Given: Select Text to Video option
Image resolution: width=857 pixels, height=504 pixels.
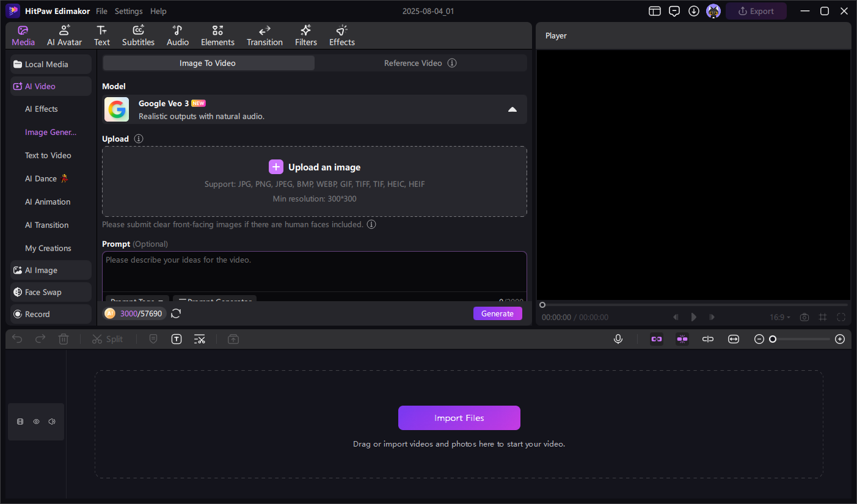Looking at the screenshot, I should [48, 155].
